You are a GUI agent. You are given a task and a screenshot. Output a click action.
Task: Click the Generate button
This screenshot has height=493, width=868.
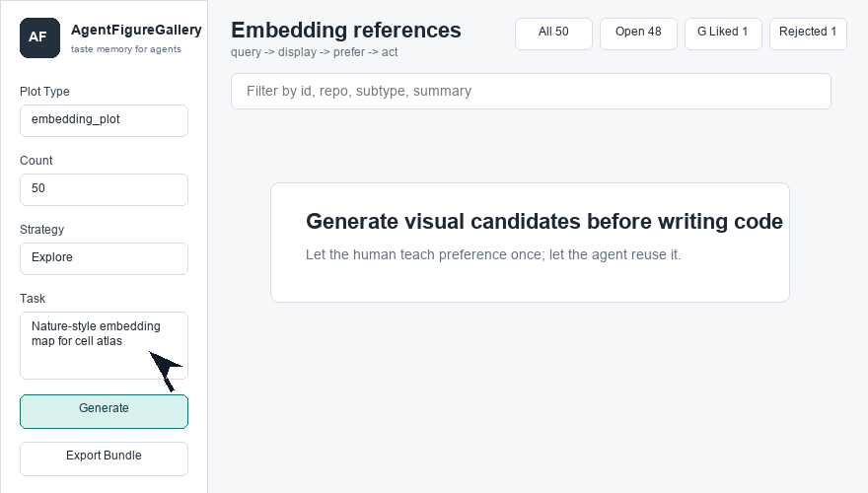coord(105,411)
